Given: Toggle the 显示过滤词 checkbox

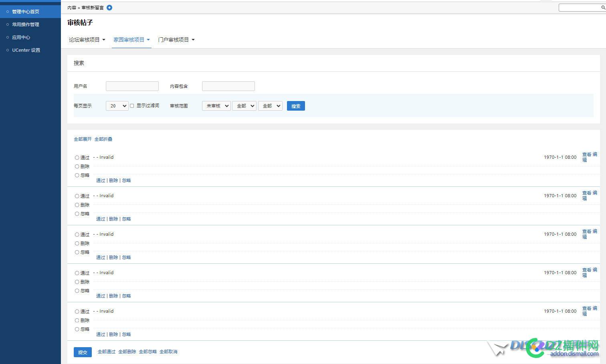Looking at the screenshot, I should coord(132,106).
